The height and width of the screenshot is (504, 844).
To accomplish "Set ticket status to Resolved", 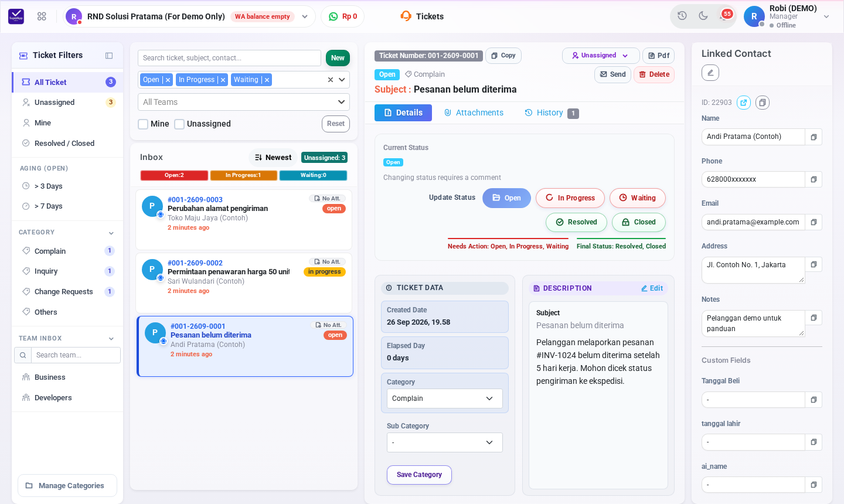I will point(576,222).
